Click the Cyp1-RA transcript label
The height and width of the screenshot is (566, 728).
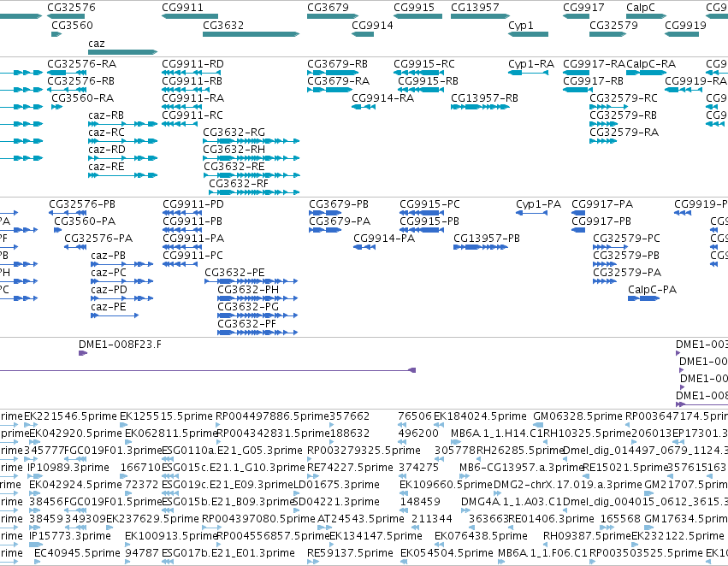(531, 63)
